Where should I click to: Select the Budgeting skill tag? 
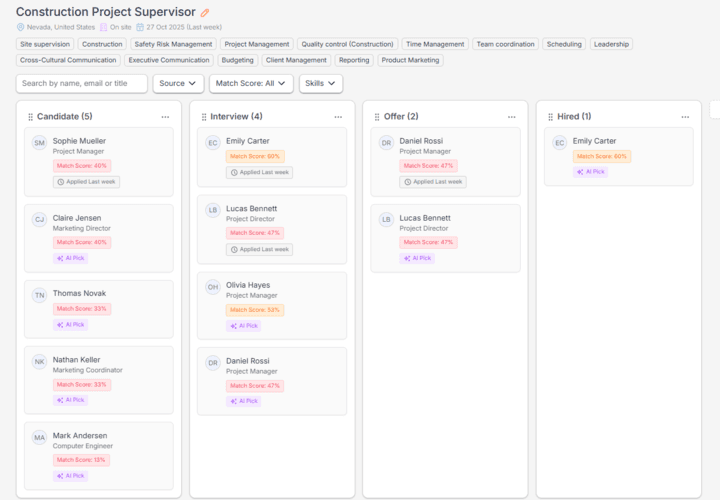coord(237,60)
